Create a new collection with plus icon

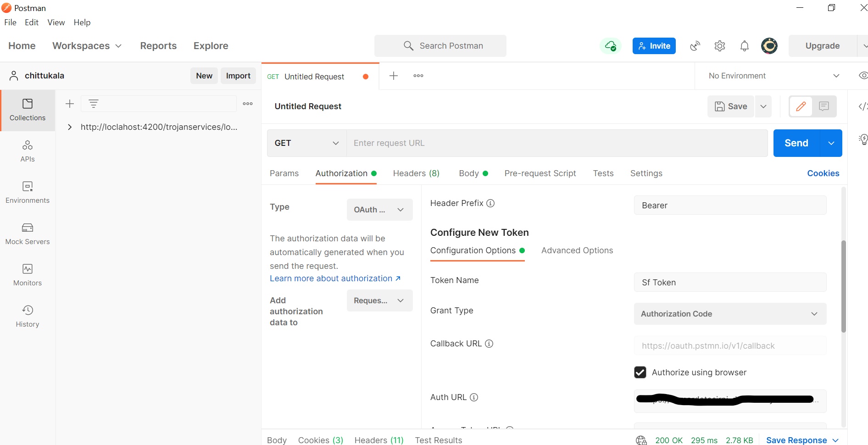[x=70, y=104]
